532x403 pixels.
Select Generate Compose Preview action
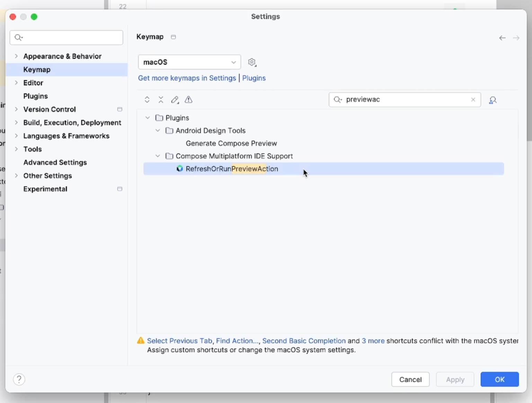[231, 143]
